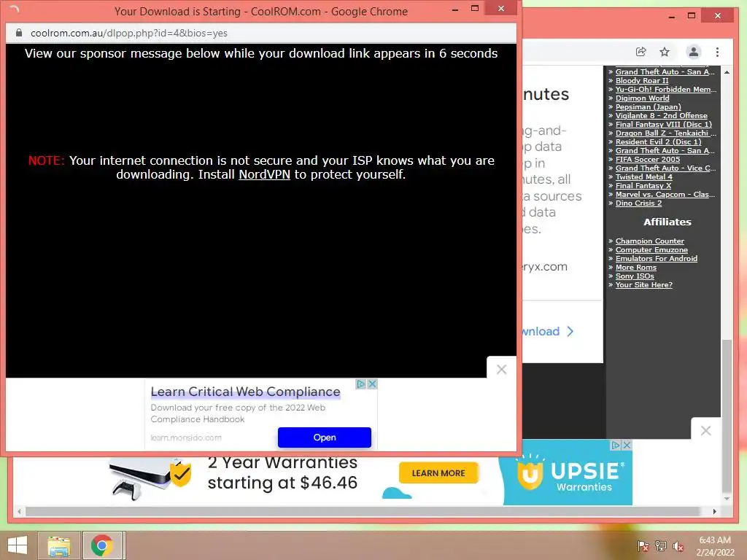Open the Windows Start button
The width and height of the screenshot is (747, 560).
click(x=18, y=545)
